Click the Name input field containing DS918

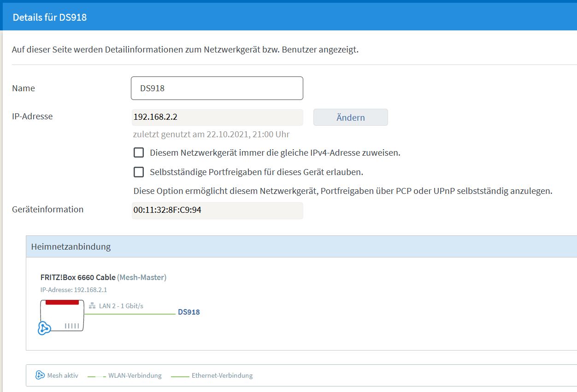pyautogui.click(x=217, y=88)
